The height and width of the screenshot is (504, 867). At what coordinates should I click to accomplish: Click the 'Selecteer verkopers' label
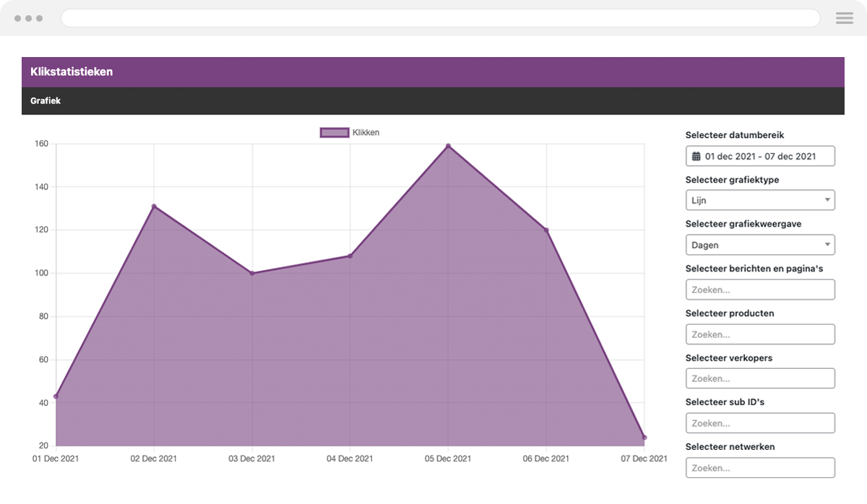point(729,357)
